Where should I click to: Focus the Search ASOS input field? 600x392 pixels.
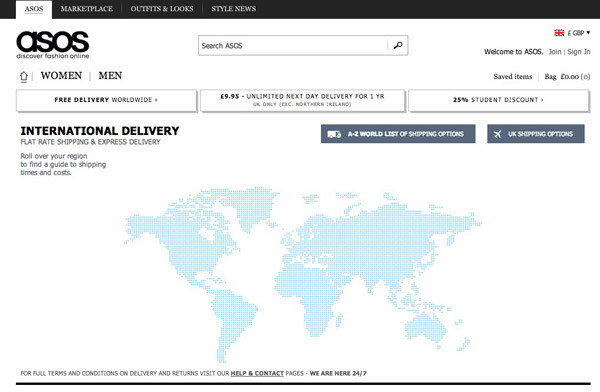293,46
